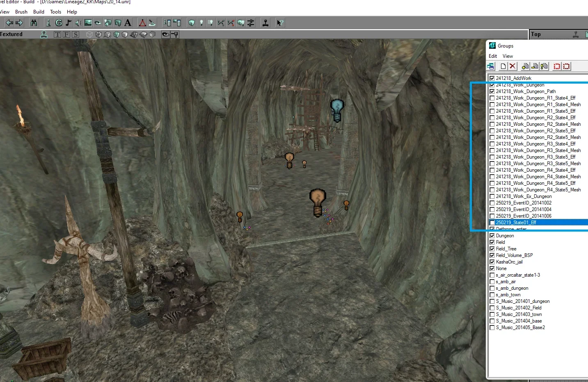Screen dimensions: 588x382
Task: Open the Group browser G icon
Action: point(59,23)
